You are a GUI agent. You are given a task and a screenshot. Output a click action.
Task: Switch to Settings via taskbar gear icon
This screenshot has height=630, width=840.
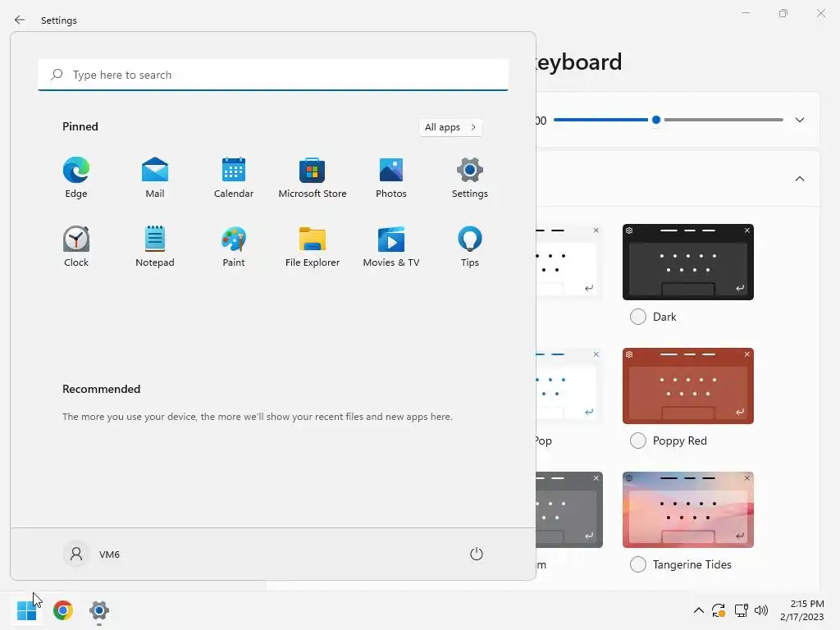tap(99, 610)
